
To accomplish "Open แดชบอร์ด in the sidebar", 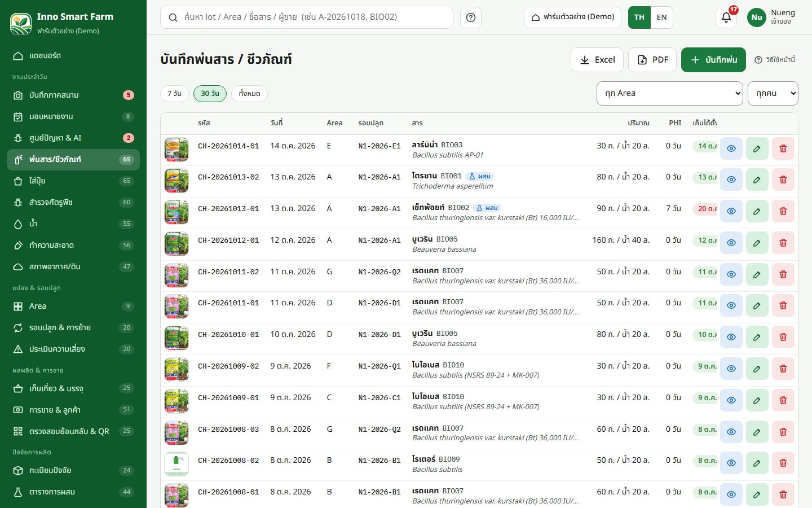I will (x=73, y=56).
